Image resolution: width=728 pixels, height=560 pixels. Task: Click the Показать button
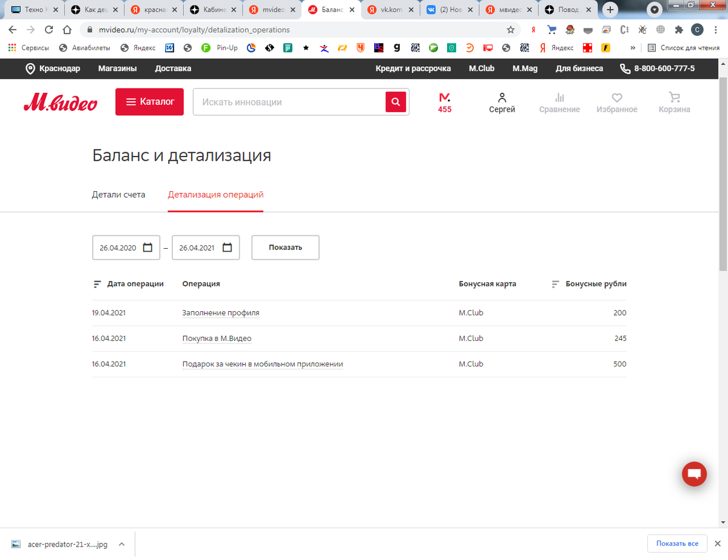[x=285, y=248]
